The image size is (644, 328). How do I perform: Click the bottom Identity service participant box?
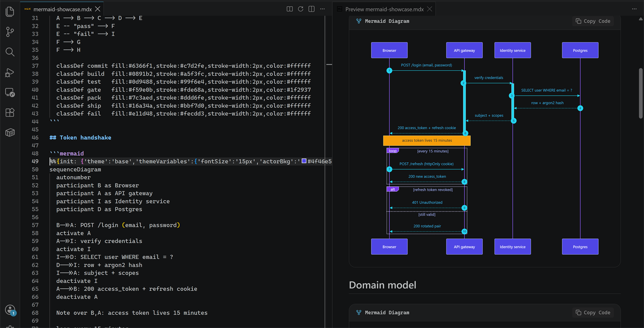513,247
